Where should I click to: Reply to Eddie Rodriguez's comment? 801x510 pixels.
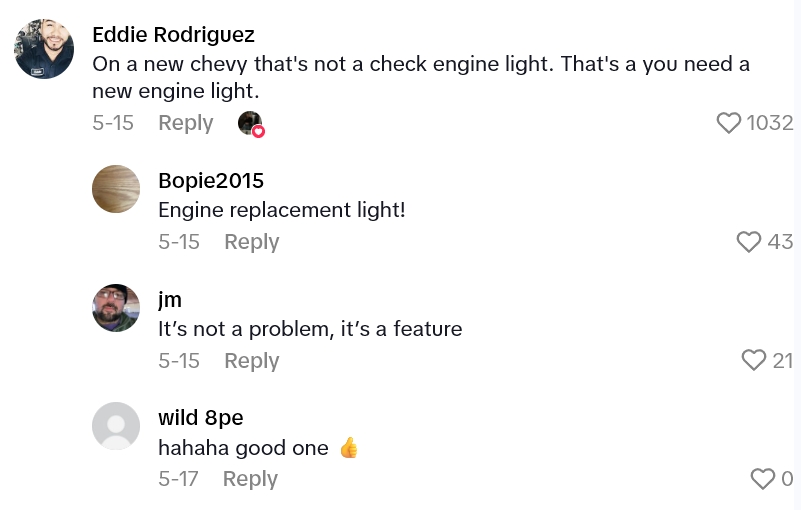click(185, 123)
